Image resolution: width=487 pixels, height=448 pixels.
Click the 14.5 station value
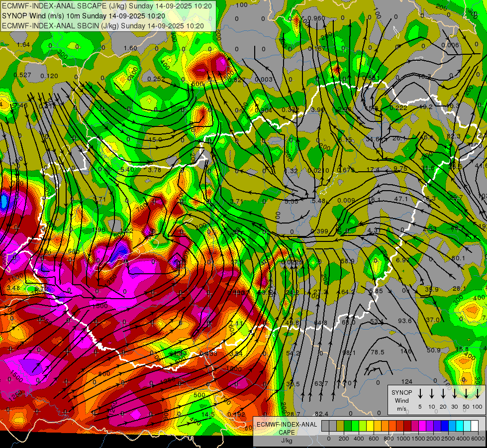208,415
